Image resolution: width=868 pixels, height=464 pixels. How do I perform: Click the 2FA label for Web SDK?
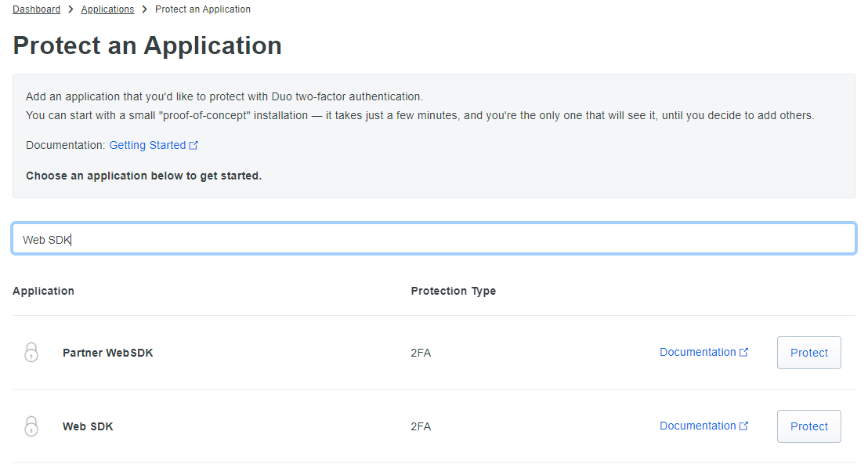(421, 426)
